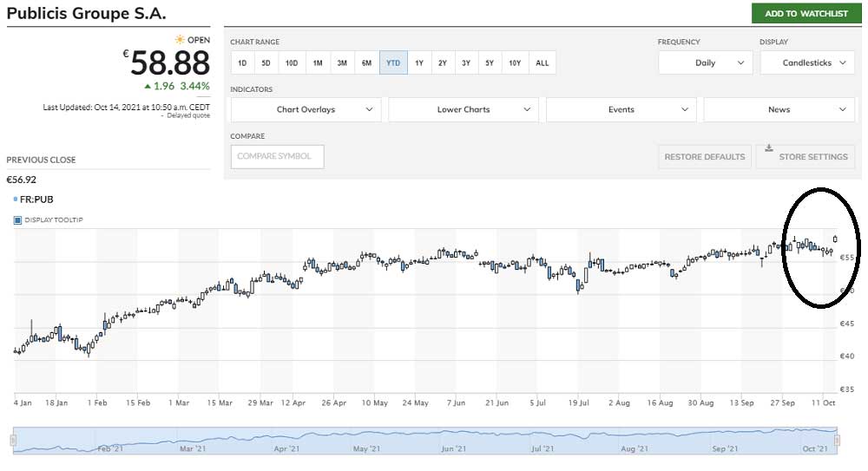Click the €35 price axis label
This screenshot has width=868, height=471.
click(847, 389)
